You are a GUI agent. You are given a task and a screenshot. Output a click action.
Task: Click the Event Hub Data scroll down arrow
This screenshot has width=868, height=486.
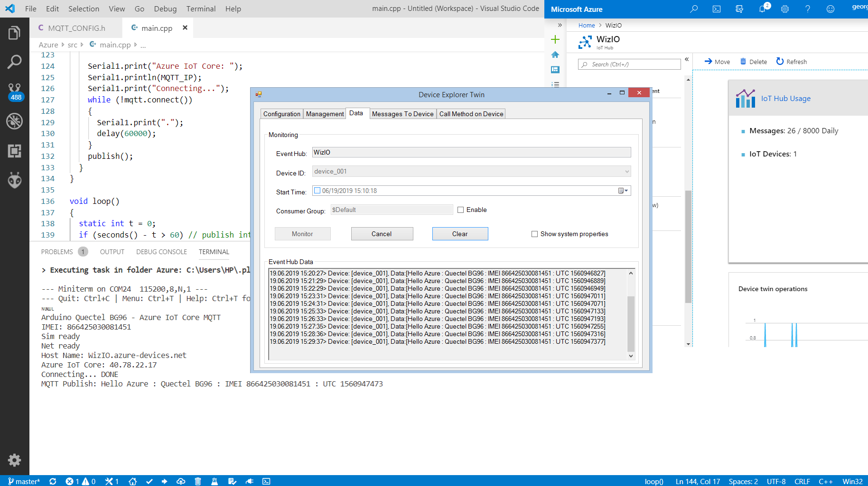pos(631,356)
